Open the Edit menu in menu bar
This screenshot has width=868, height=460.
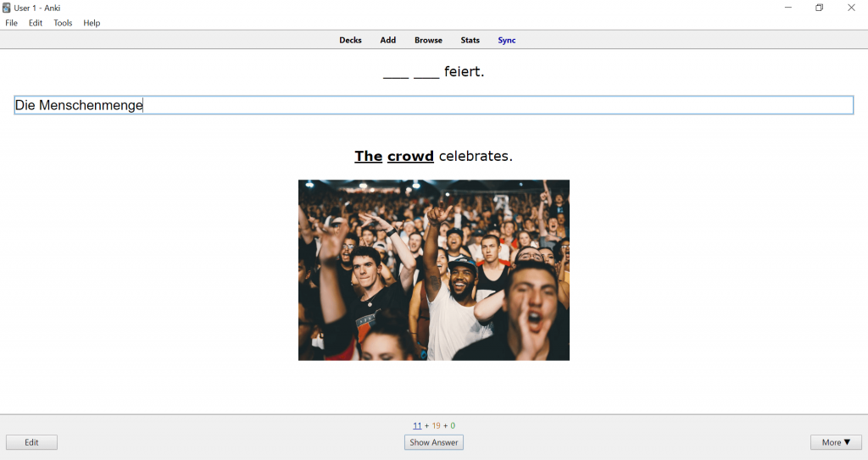(x=36, y=23)
